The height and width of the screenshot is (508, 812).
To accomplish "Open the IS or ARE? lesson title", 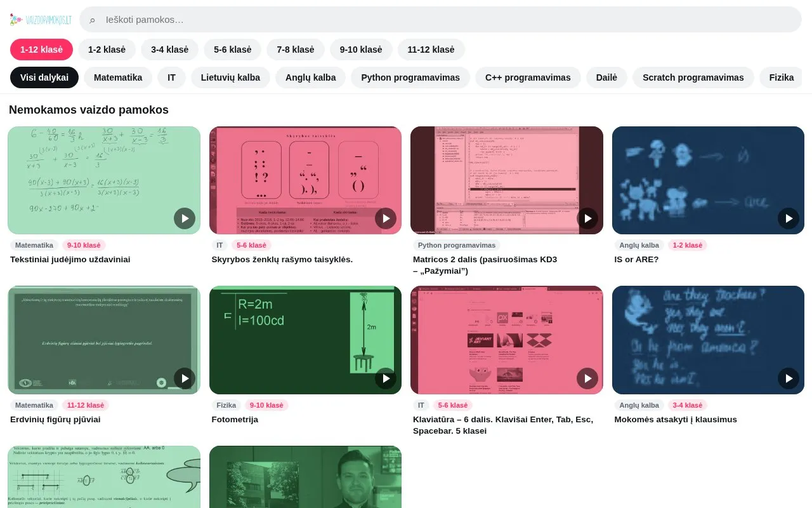I will (636, 260).
